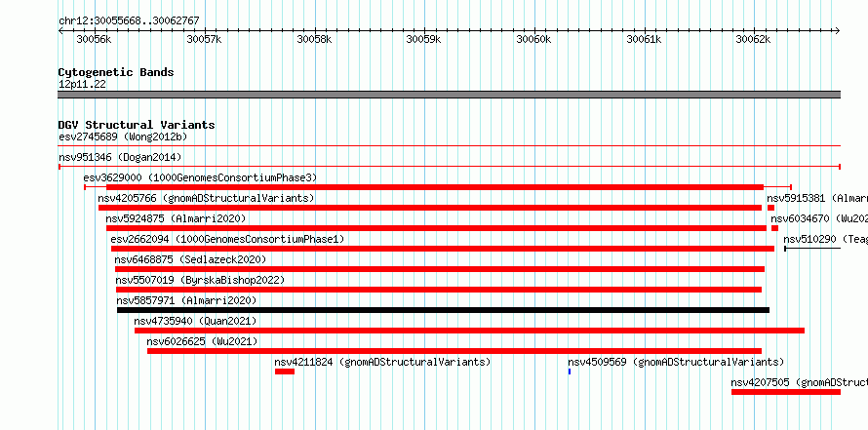Click the small red nsv6034670 block
The width and height of the screenshot is (868, 430).
(x=774, y=228)
